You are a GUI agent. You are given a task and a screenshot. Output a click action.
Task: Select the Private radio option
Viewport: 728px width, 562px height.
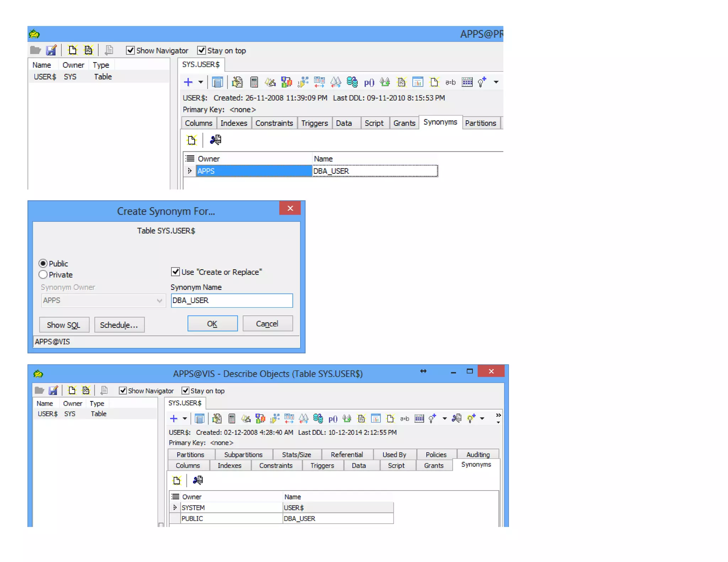coord(43,275)
